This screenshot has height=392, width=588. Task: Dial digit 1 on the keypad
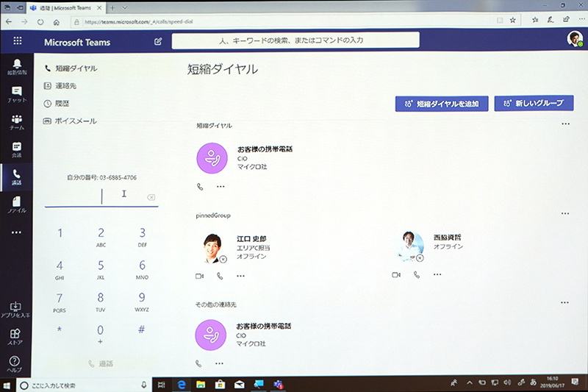tap(60, 233)
